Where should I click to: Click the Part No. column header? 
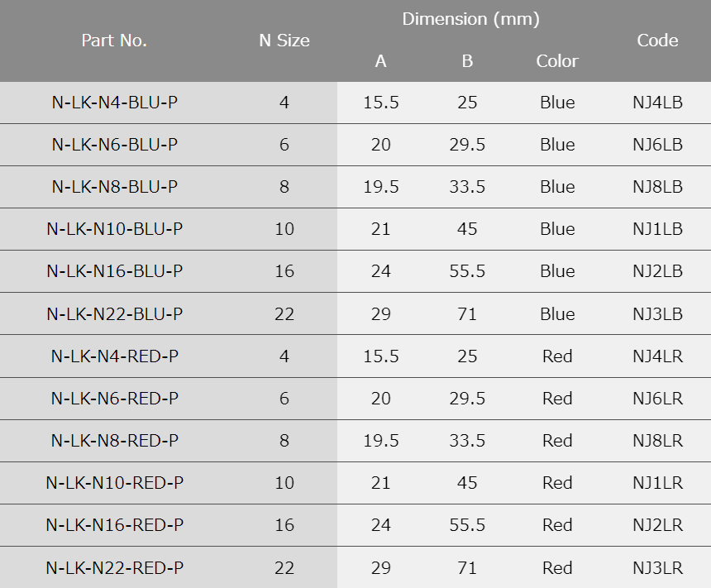click(114, 41)
